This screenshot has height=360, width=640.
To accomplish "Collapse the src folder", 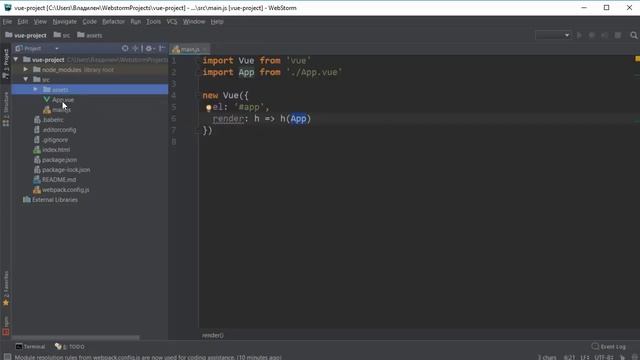I will click(26, 79).
